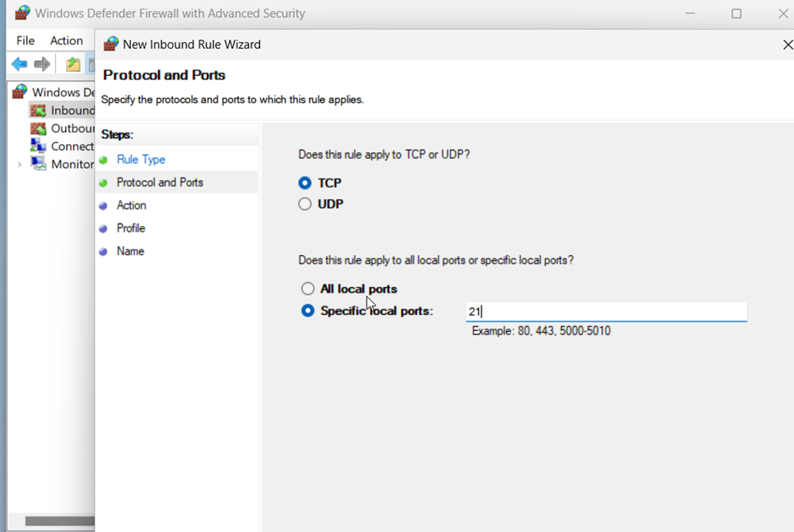
Task: Go to Rule Type step
Action: (141, 160)
